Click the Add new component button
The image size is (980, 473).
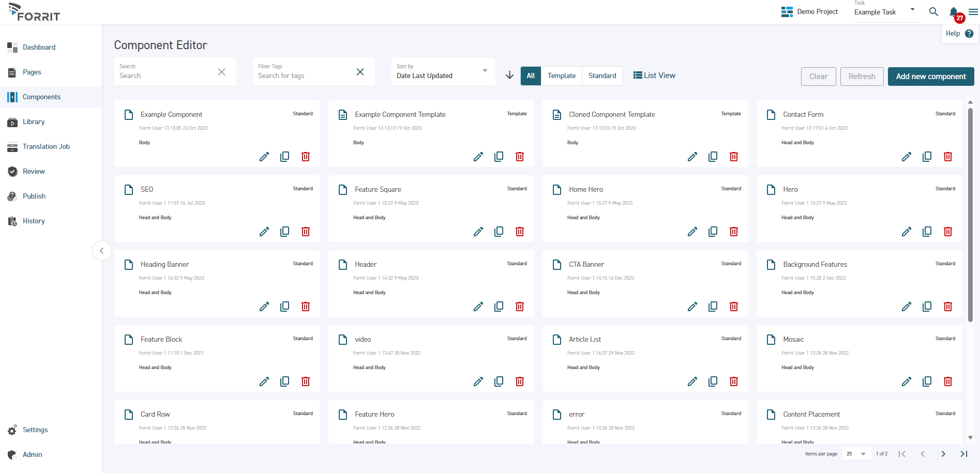click(x=930, y=76)
